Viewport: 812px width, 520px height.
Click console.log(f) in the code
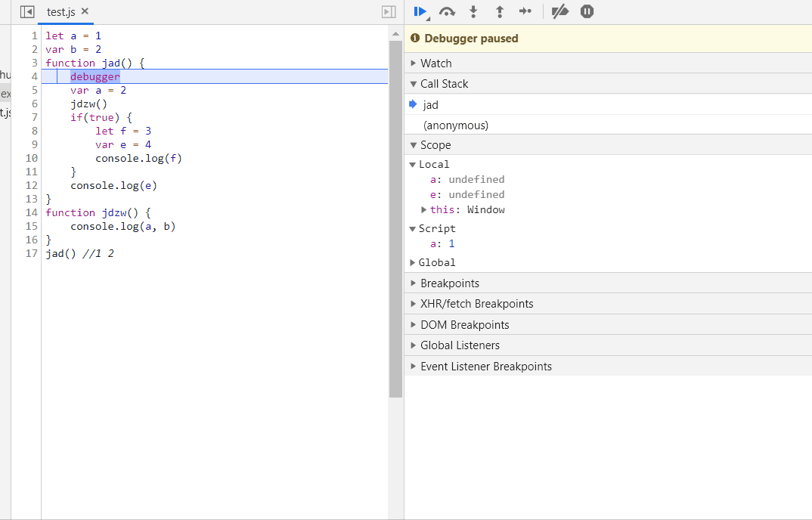tap(139, 158)
